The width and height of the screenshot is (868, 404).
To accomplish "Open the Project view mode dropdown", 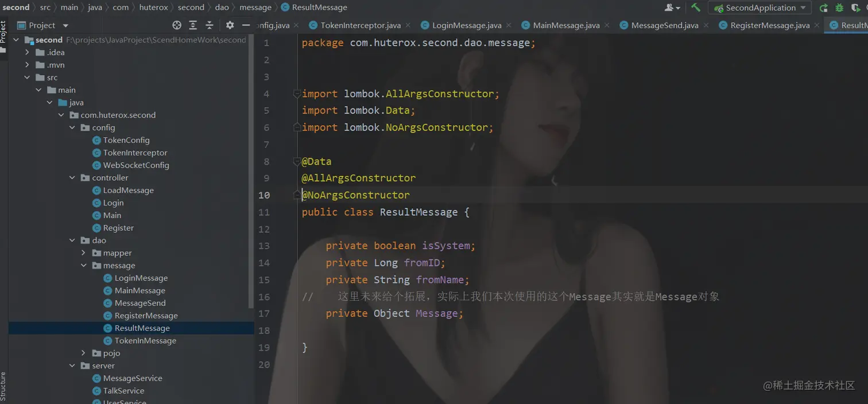I will [x=65, y=25].
